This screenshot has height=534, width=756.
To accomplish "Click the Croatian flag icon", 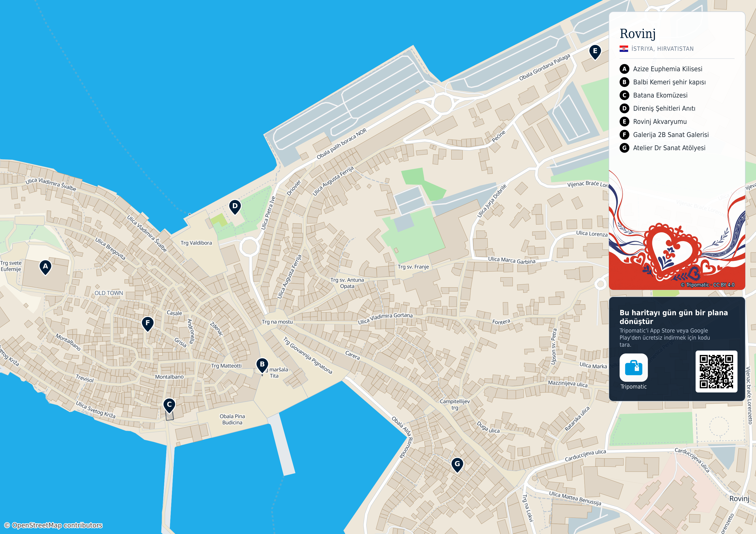I will (x=624, y=49).
